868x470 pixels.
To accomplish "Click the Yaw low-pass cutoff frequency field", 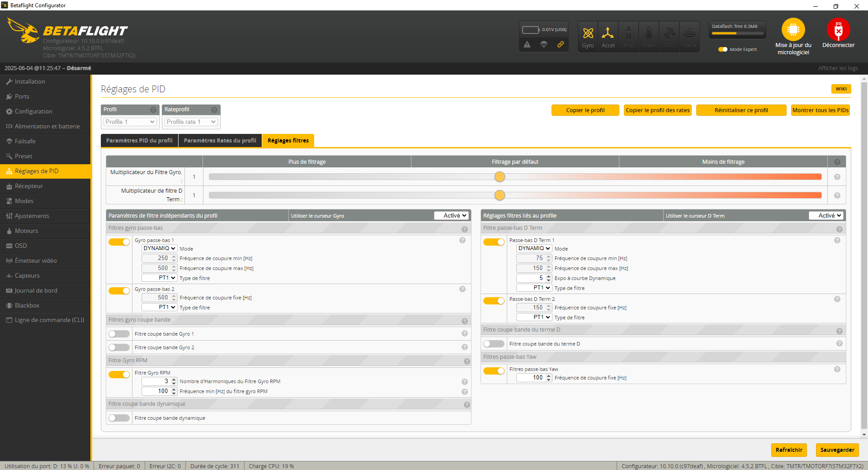I will [531, 378].
